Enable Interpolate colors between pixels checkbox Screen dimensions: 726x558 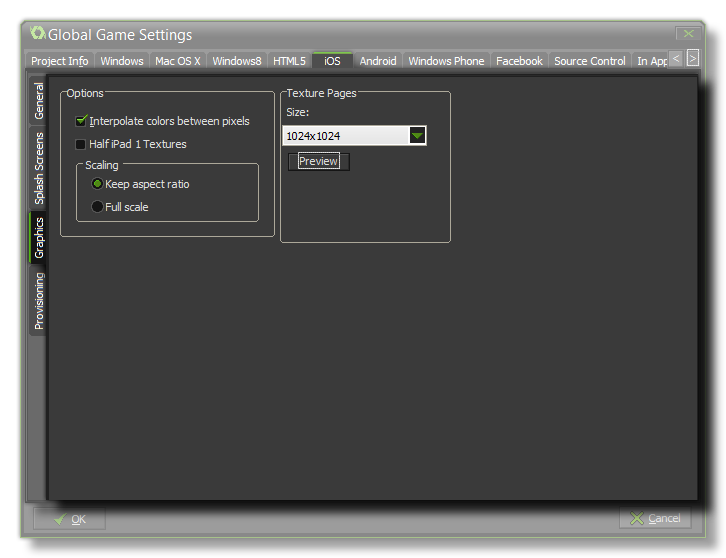pyautogui.click(x=82, y=121)
